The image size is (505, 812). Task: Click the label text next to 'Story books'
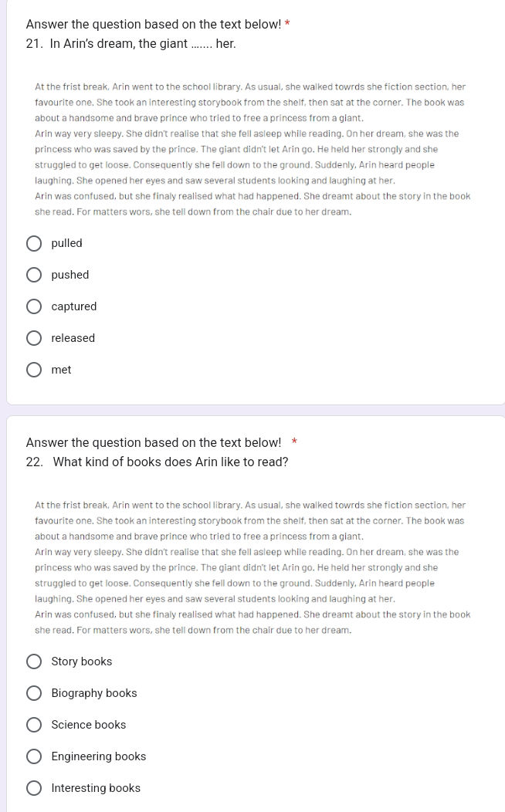82,661
